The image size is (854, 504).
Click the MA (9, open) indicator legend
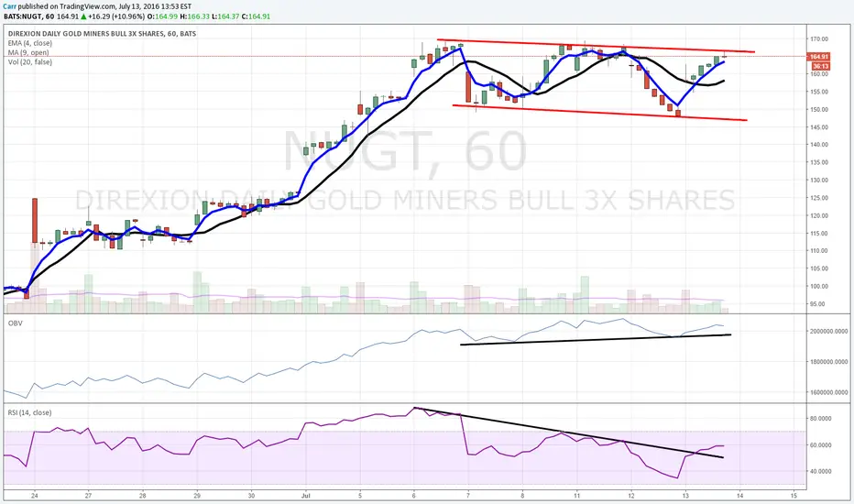pos(28,52)
